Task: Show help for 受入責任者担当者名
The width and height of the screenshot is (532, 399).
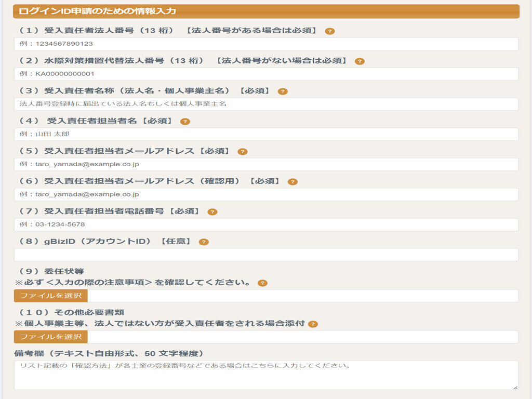Action: tap(185, 122)
